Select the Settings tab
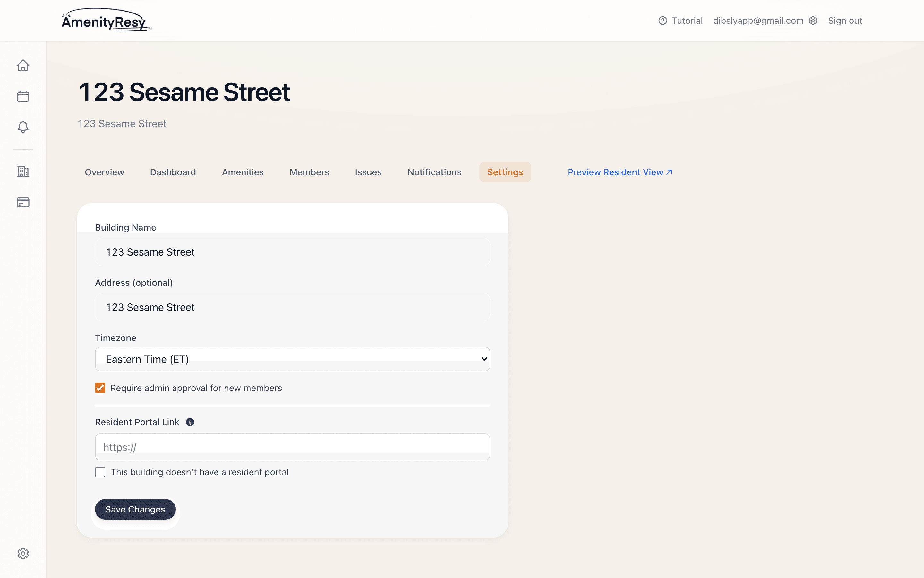The height and width of the screenshot is (578, 924). 505,172
